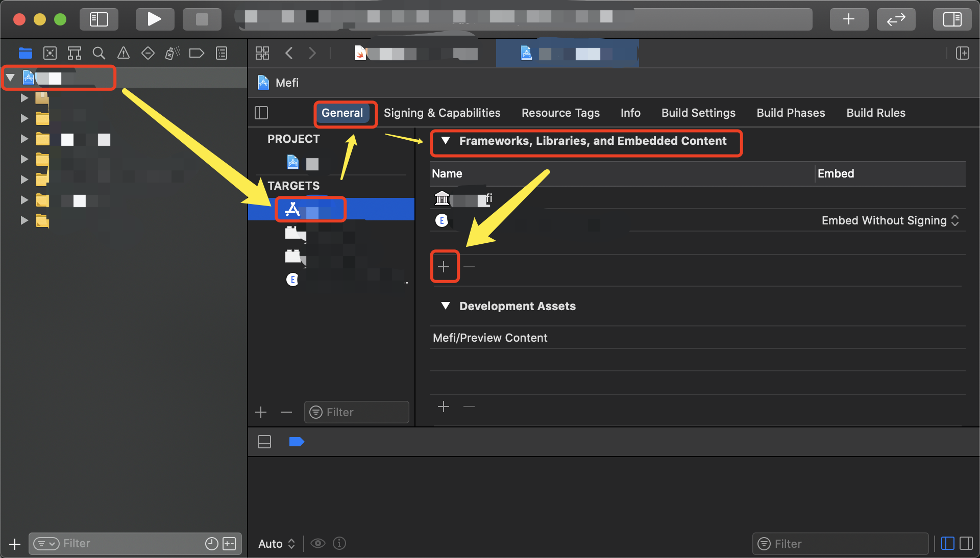Open the Auto variables scope dropdown
Viewport: 980px width, 558px height.
tap(277, 544)
